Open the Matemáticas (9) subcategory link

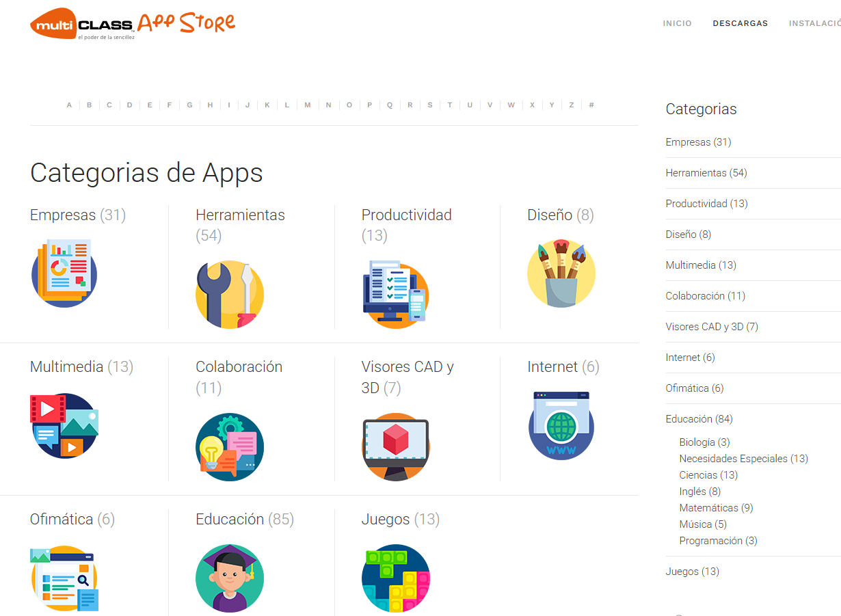point(716,508)
